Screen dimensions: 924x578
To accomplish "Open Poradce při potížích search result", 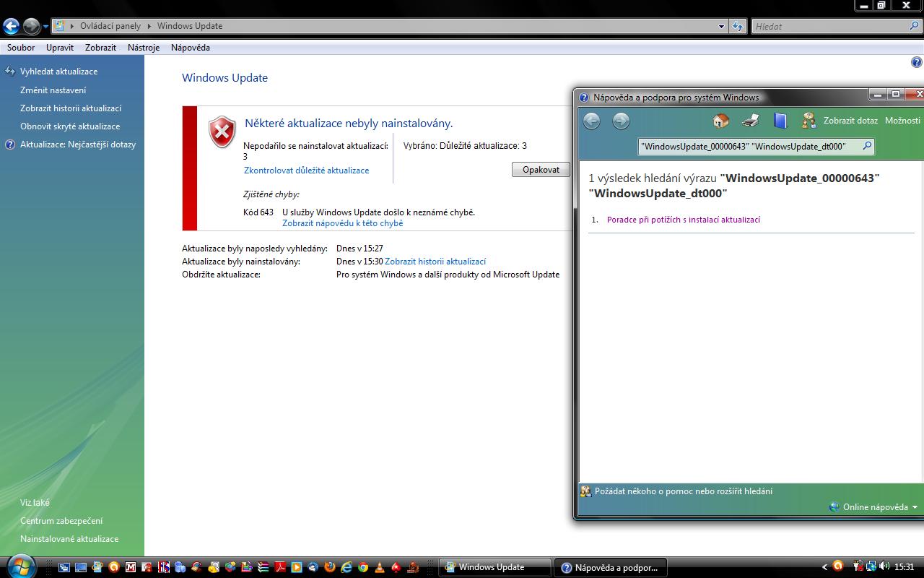I will (x=683, y=220).
